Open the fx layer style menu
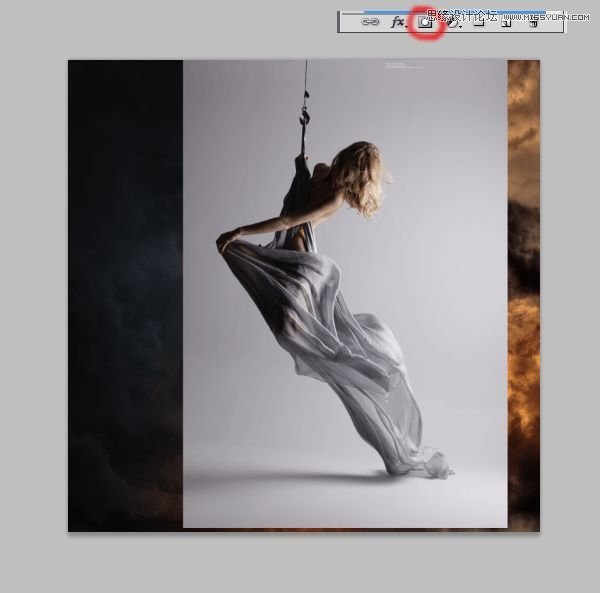This screenshot has width=600, height=593. 397,22
